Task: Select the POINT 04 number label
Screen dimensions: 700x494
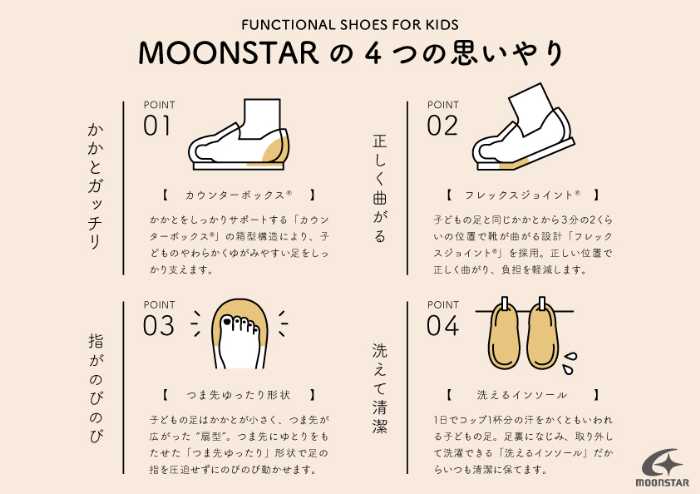Action: [x=442, y=318]
